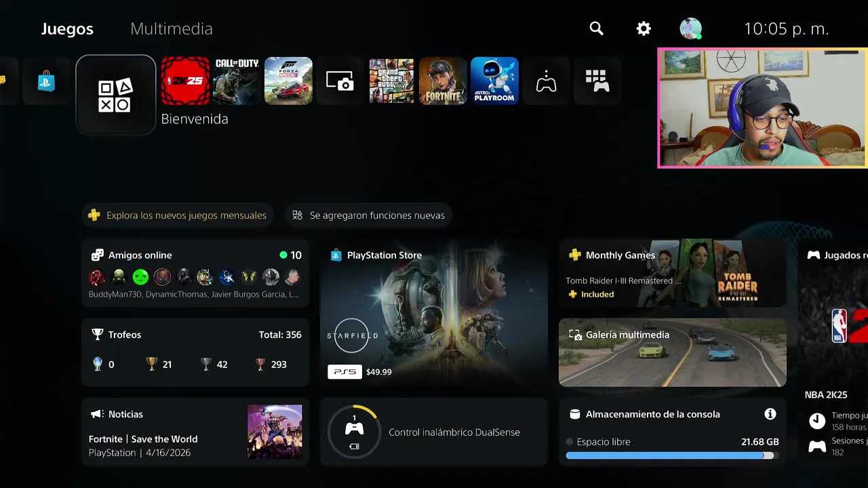Click PlayStation | 4/16/2026 news date
868x488 pixels.
pos(140,453)
